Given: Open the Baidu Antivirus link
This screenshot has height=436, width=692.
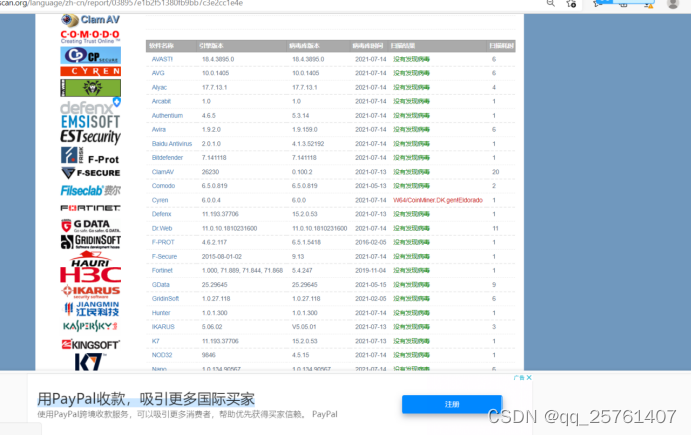Looking at the screenshot, I should point(172,144).
